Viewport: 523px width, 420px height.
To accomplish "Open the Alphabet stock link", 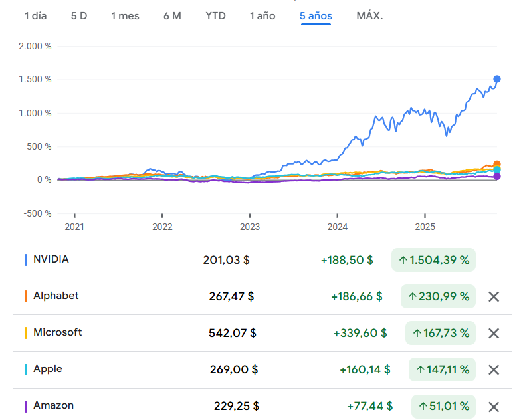I will (56, 296).
